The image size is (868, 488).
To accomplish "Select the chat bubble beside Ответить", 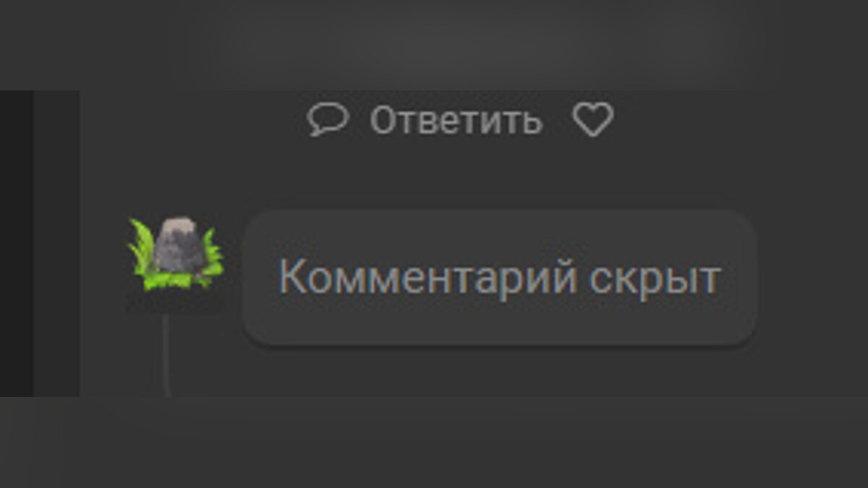I will point(328,120).
